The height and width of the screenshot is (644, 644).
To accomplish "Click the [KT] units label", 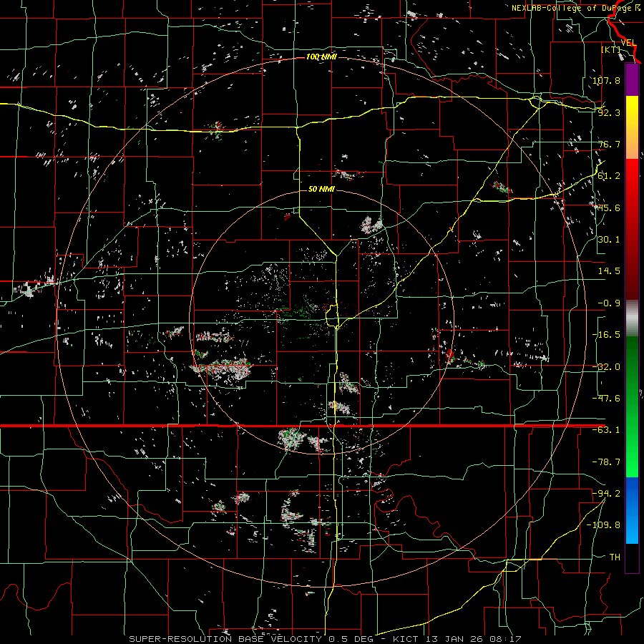I will coord(611,49).
